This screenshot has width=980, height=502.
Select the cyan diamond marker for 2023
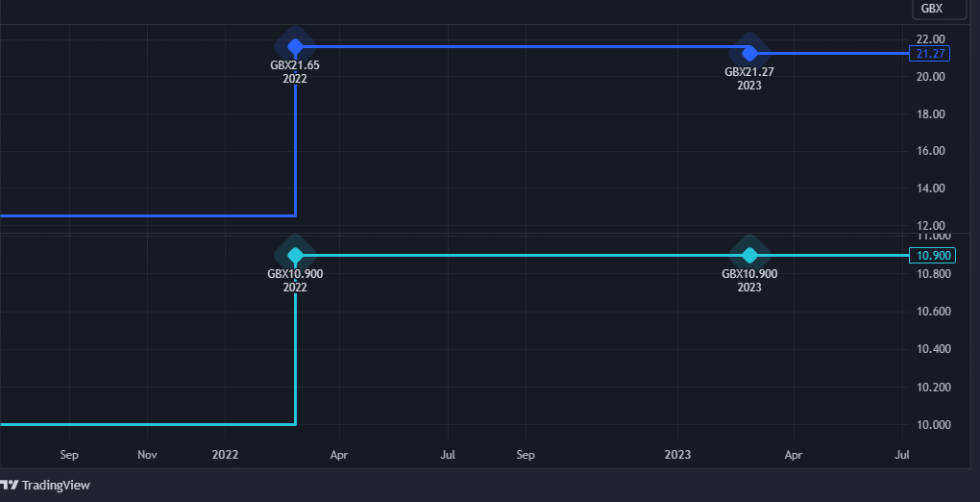point(749,255)
